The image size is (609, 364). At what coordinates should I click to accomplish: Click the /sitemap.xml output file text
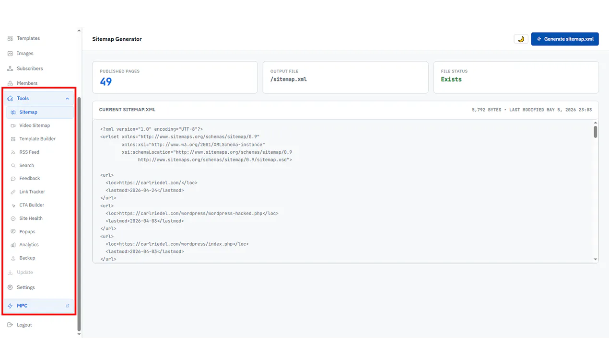[x=289, y=80]
